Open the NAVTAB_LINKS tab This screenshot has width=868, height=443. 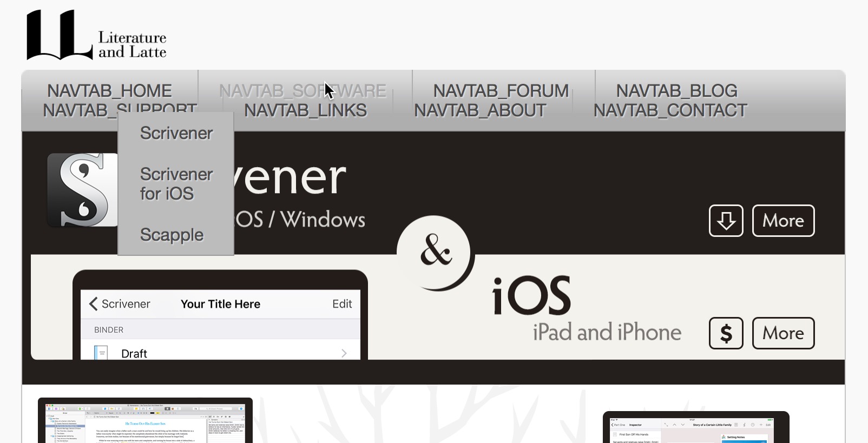[x=305, y=110]
